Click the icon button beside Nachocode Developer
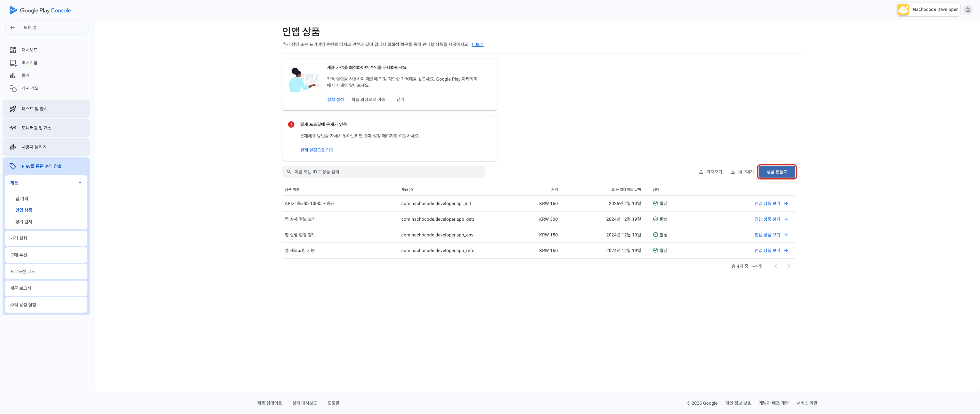Screen dimensions: 980x414 tap(968, 10)
